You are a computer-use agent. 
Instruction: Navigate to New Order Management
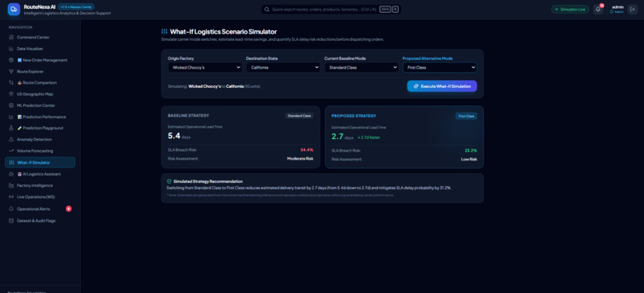pyautogui.click(x=40, y=60)
